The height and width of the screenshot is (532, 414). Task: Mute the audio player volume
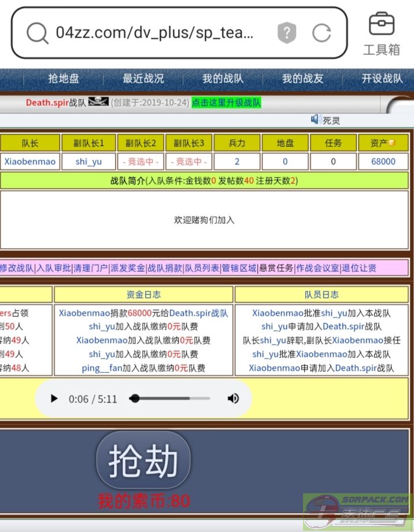(x=233, y=398)
